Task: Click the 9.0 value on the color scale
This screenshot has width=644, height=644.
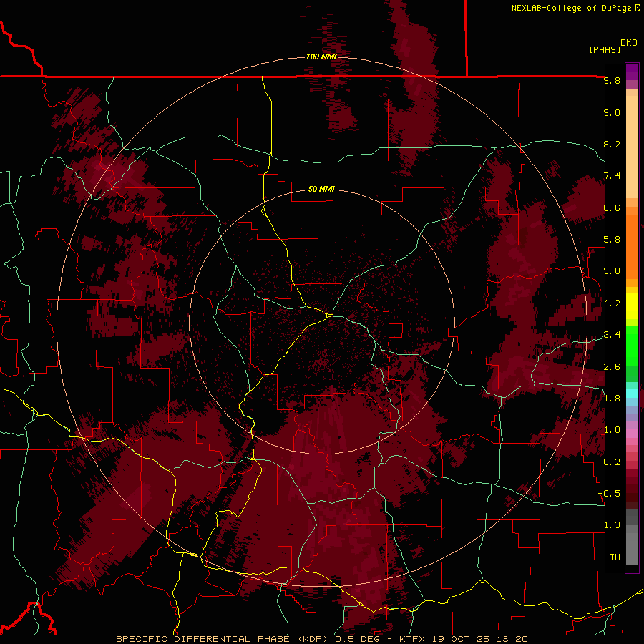Action: point(612,112)
